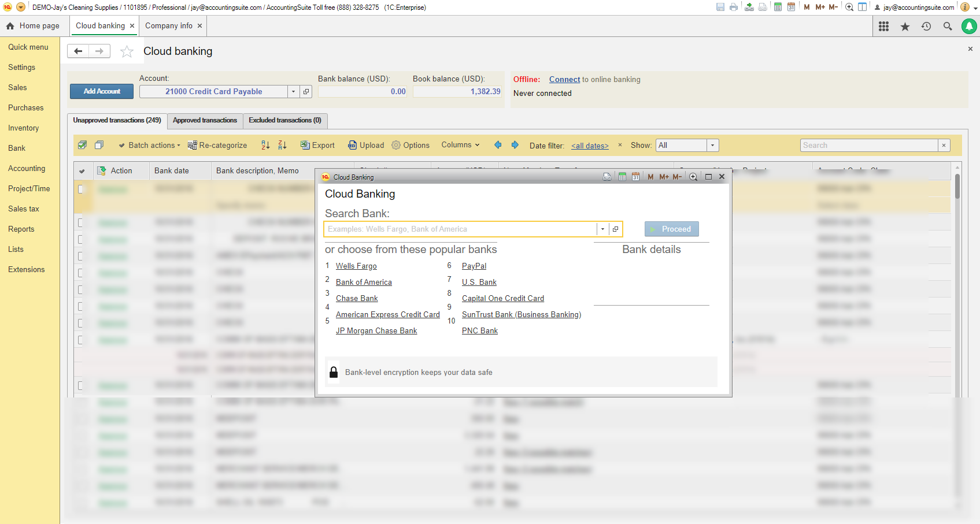
Task: Open the dropdown arrow next to info icon
Action: [975, 8]
